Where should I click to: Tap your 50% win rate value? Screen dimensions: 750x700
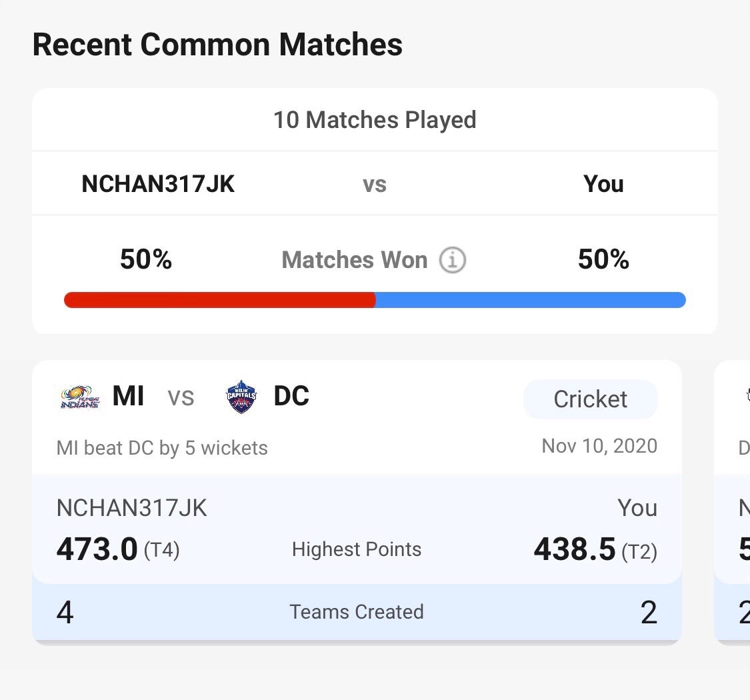click(603, 259)
